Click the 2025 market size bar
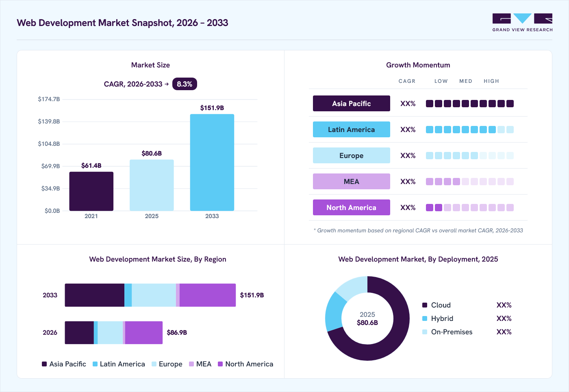The height and width of the screenshot is (392, 569). [x=152, y=185]
